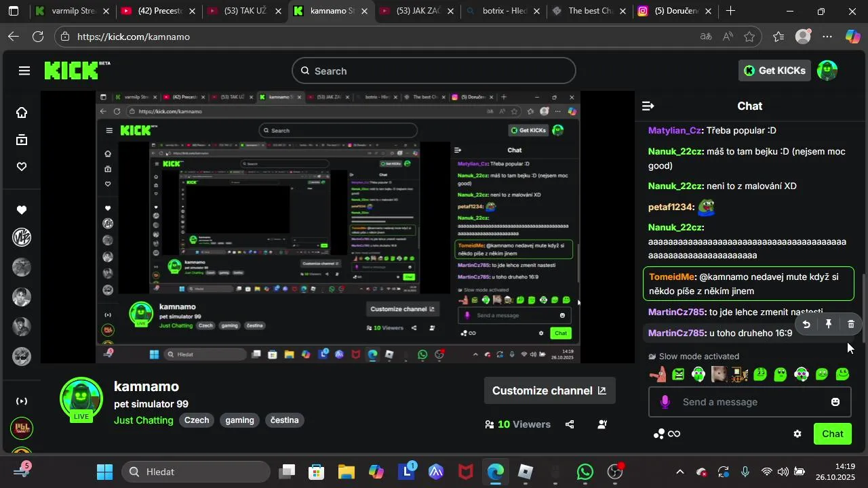The height and width of the screenshot is (488, 868).
Task: Focus the Send a message field
Action: 750,402
